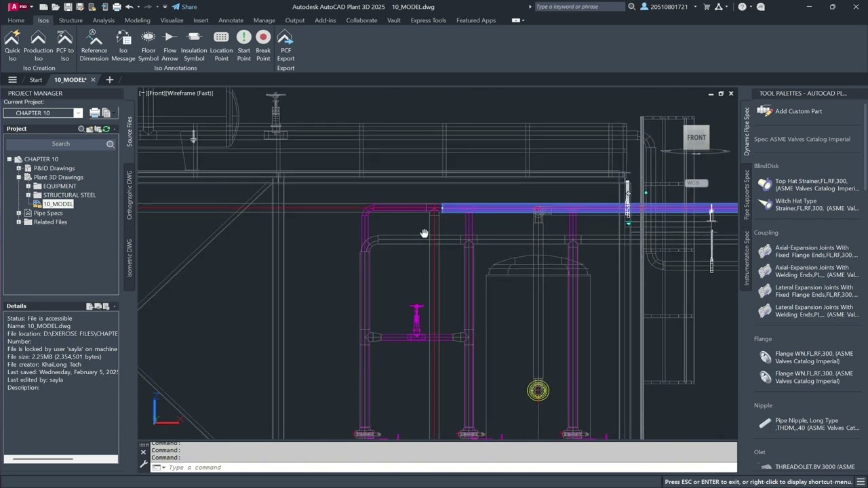
Task: Collapse the Plant 3D Drawings node
Action: point(19,177)
